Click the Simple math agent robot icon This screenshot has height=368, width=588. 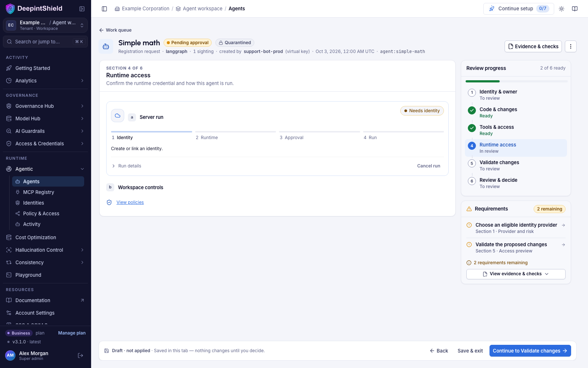(106, 46)
